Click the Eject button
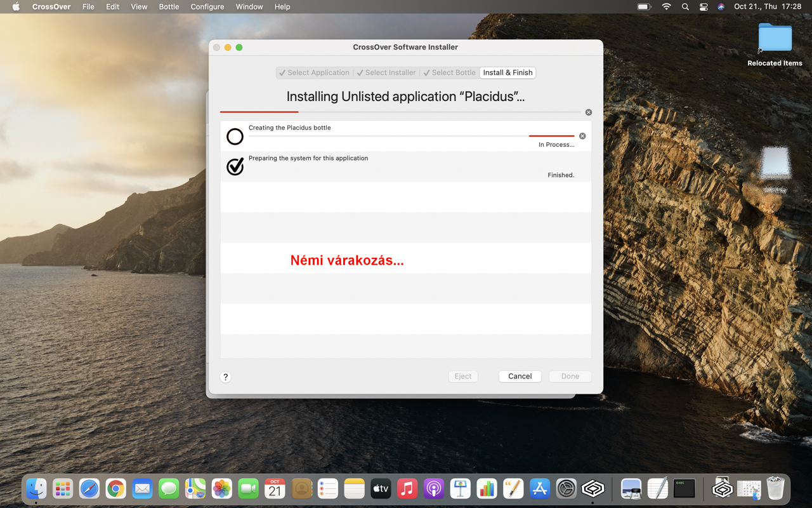This screenshot has height=508, width=812. pos(463,377)
